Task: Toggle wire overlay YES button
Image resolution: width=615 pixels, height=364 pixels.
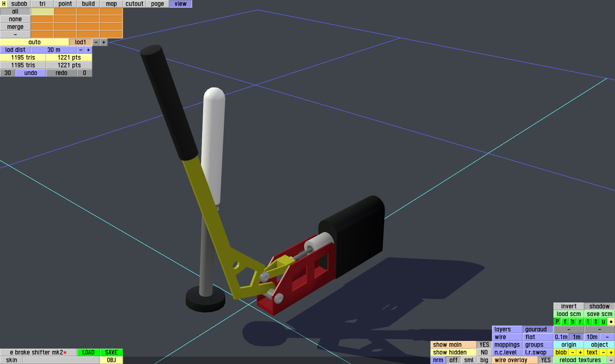Action: pos(545,360)
